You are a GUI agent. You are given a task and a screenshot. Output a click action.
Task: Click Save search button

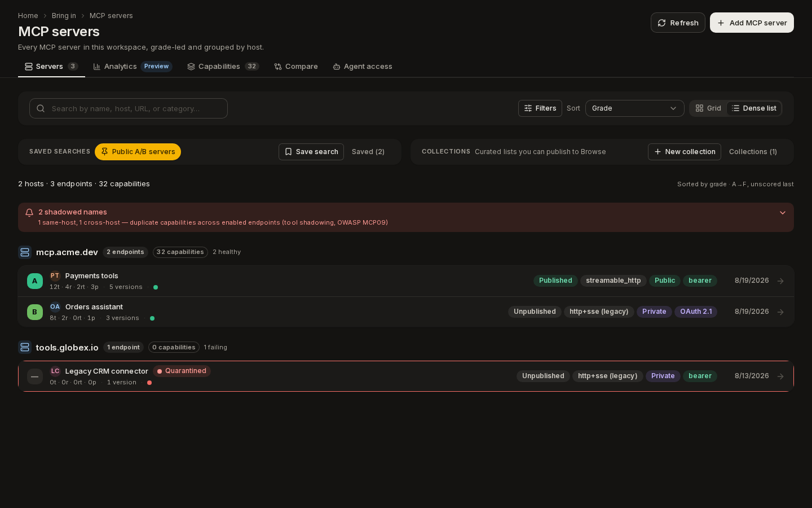(x=311, y=152)
